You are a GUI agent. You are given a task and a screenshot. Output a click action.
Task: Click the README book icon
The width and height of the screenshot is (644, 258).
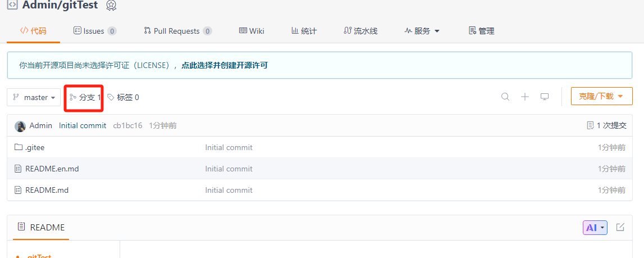coord(20,227)
